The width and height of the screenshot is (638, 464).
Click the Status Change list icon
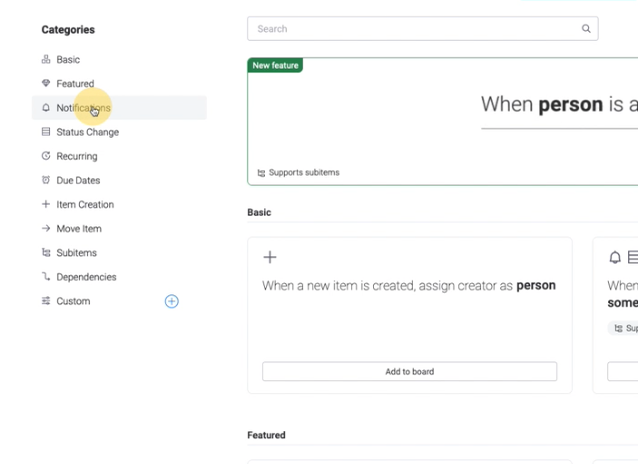coord(46,131)
